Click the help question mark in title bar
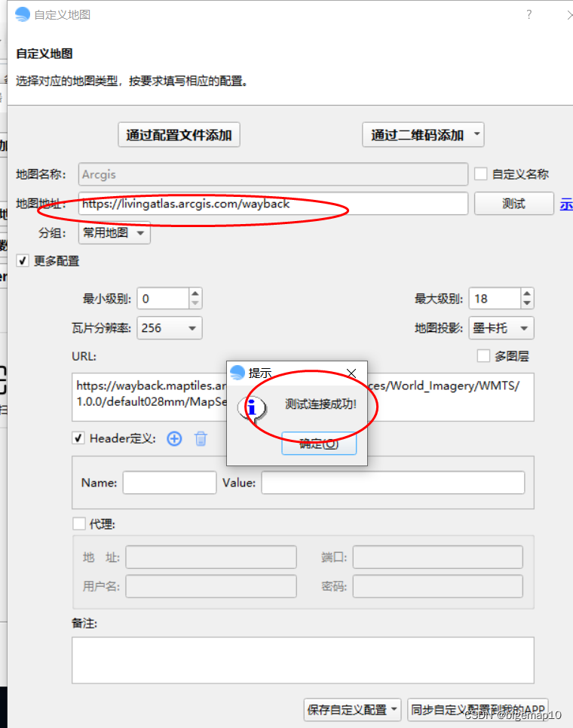Screen dimensions: 573x728 tap(529, 14)
